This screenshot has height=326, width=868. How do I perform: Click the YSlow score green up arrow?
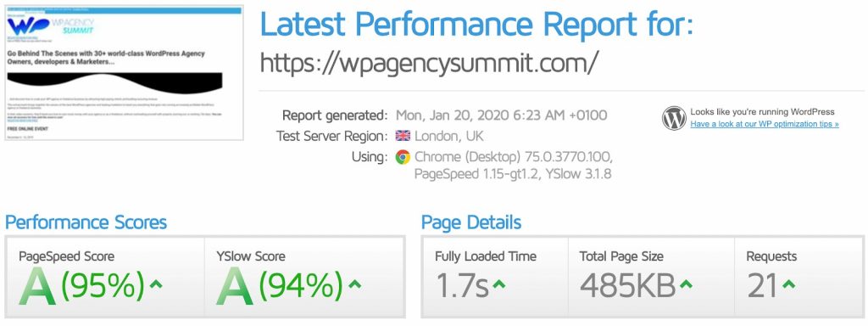click(355, 285)
